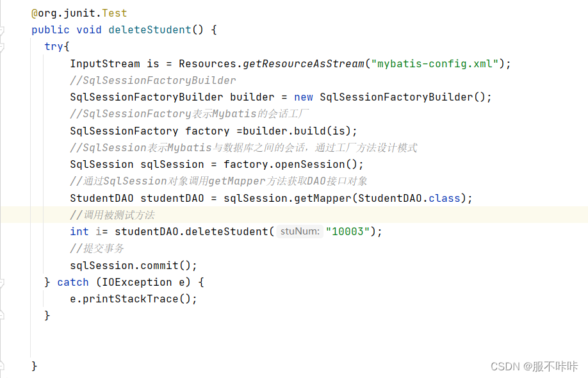Click the //调用被测试方法 comment
This screenshot has width=588, height=378.
click(112, 215)
